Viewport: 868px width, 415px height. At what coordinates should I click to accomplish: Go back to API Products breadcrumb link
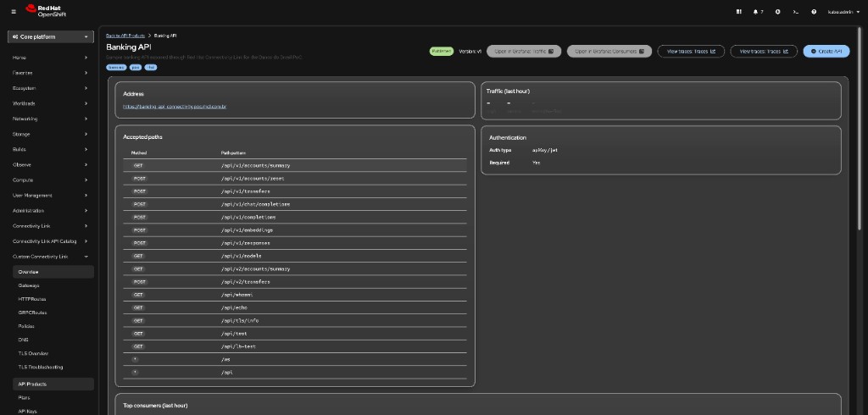click(125, 36)
